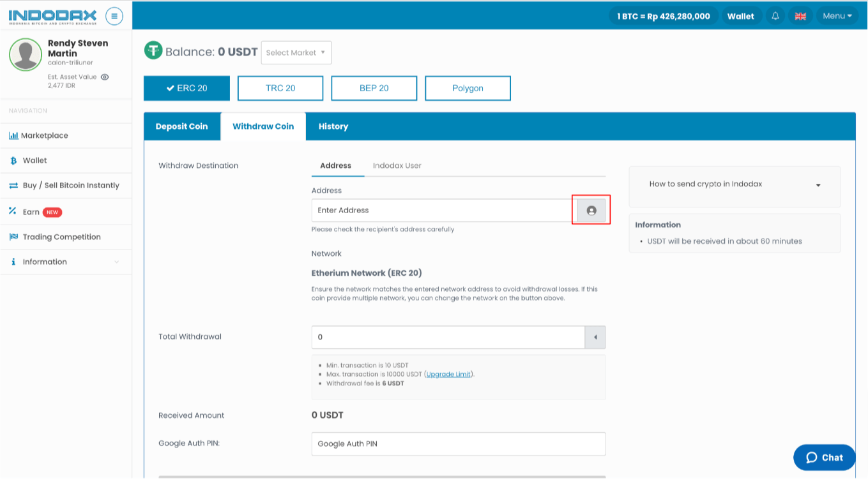Click the user profile avatar
Viewport: 868px width, 492px height.
pyautogui.click(x=26, y=55)
